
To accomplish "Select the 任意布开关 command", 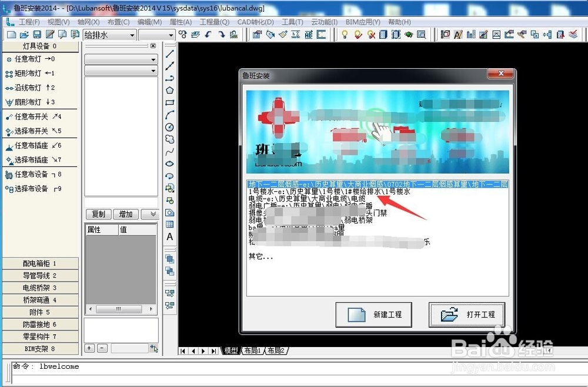I will point(34,116).
